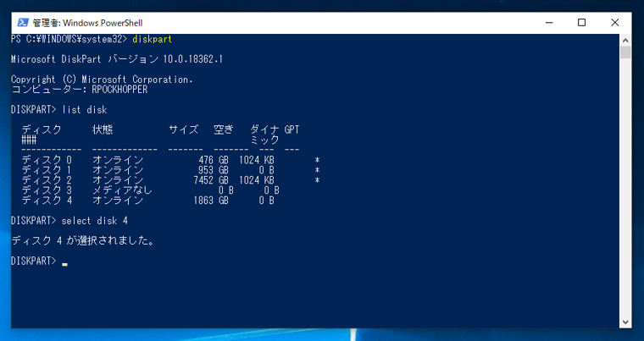Image resolution: width=644 pixels, height=341 pixels.
Task: Click the '953 GB' size value
Action: 214,170
